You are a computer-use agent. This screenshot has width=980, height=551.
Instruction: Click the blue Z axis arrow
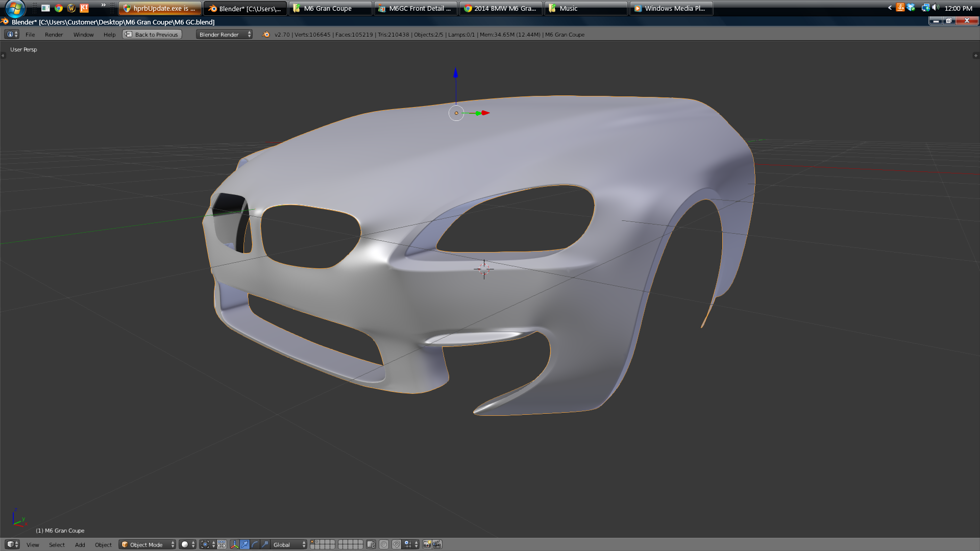456,73
